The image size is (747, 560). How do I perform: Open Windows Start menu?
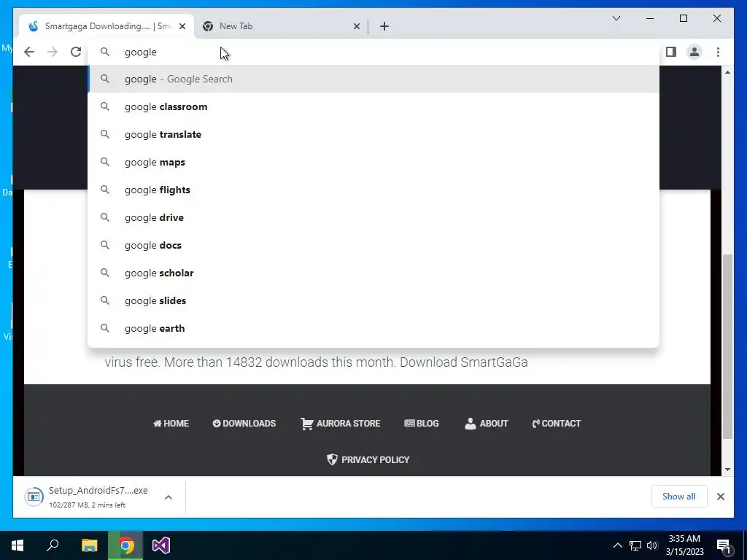pyautogui.click(x=18, y=545)
